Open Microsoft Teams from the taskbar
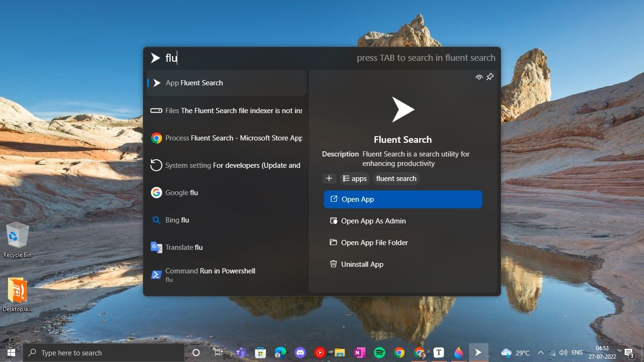This screenshot has width=644, height=362. point(241,353)
